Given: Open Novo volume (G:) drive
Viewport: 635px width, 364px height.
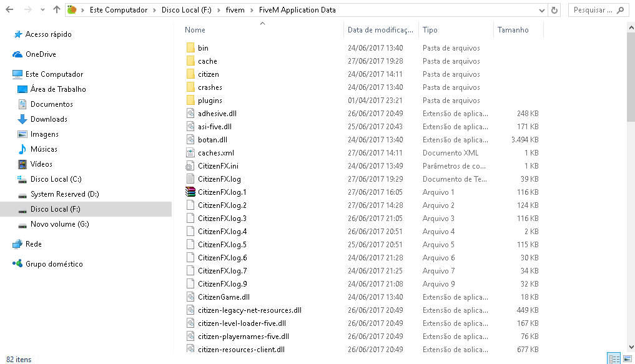Looking at the screenshot, I should pyautogui.click(x=54, y=224).
